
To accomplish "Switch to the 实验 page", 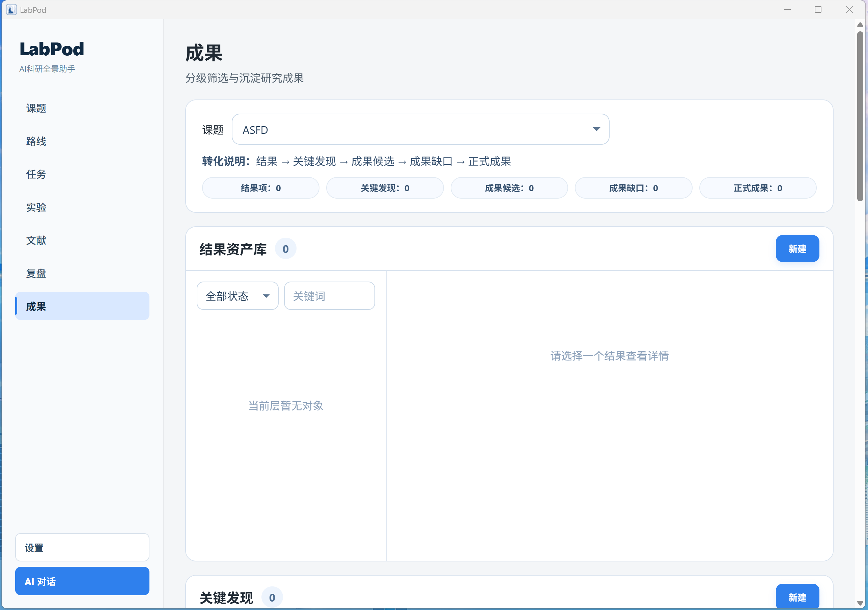I will pyautogui.click(x=82, y=207).
